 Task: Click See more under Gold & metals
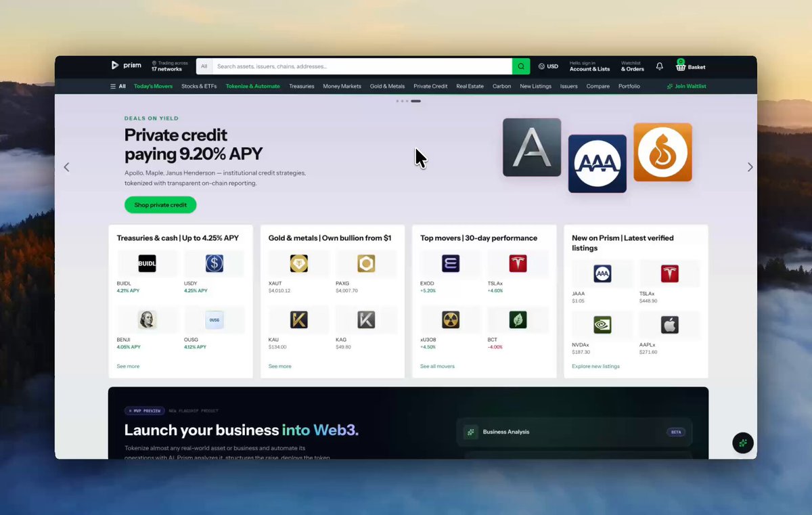pos(280,366)
